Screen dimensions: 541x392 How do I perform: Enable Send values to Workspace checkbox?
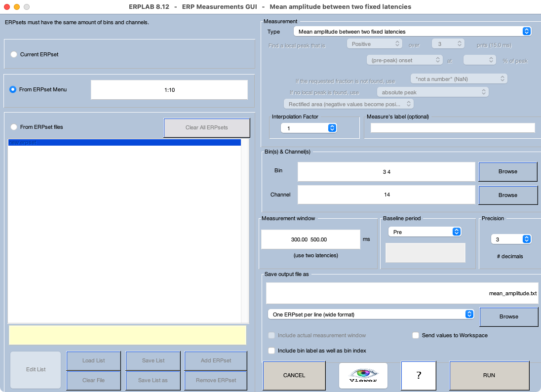click(x=416, y=335)
